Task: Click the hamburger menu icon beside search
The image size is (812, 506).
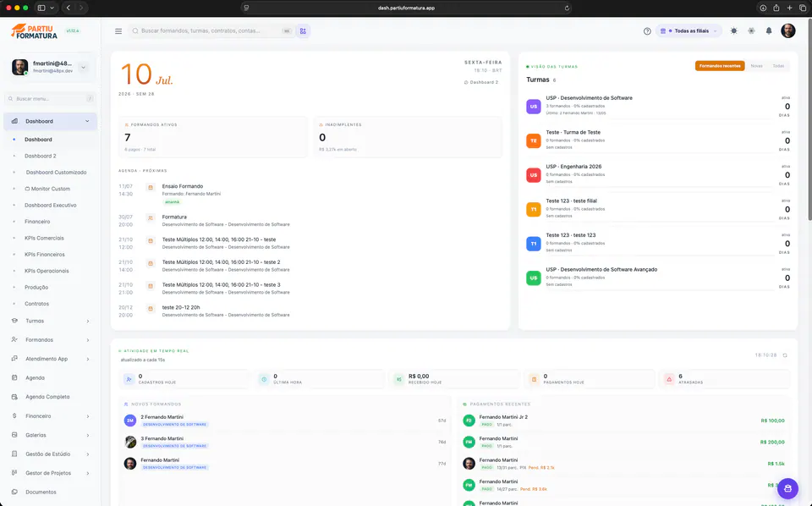Action: pyautogui.click(x=118, y=31)
